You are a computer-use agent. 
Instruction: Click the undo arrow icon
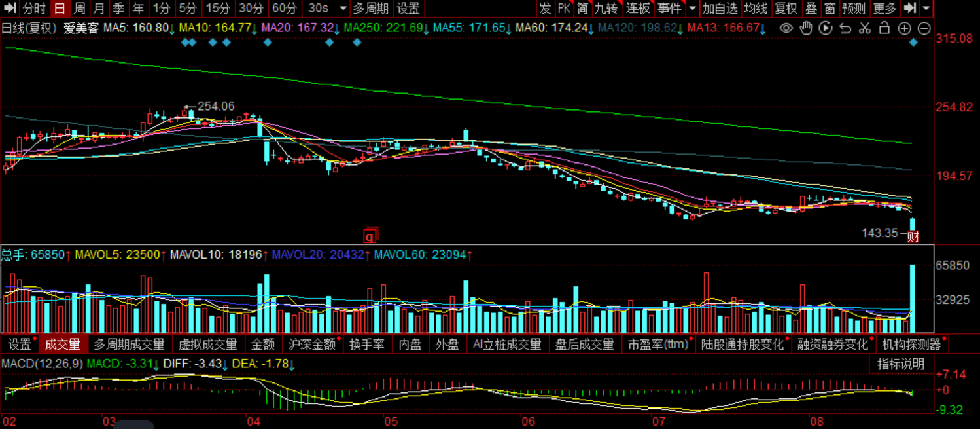(845, 28)
